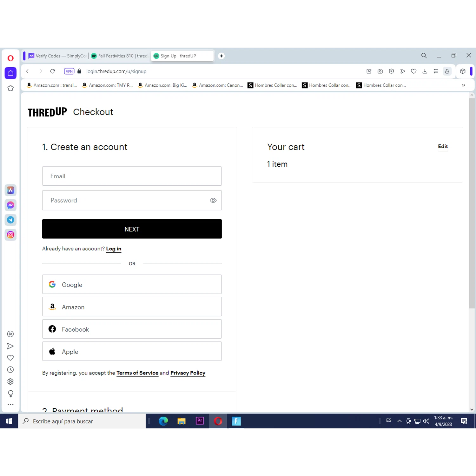The width and height of the screenshot is (476, 476).
Task: Sign up with Google
Action: 132,284
